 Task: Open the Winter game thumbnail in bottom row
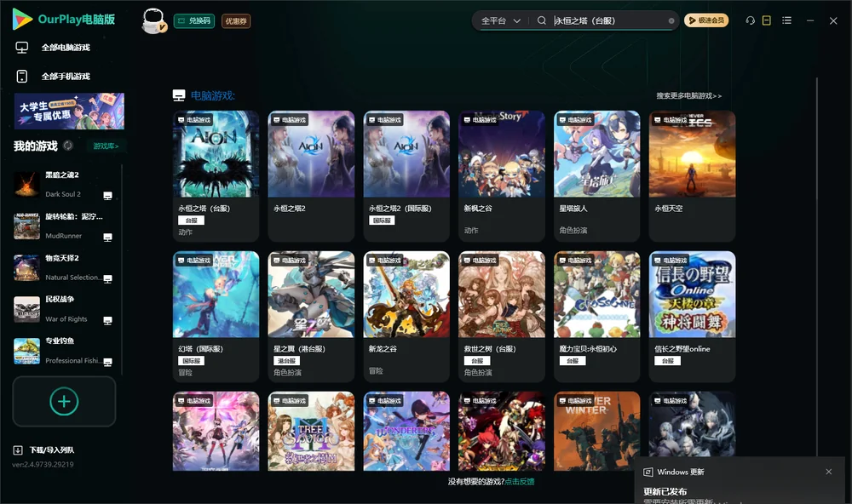point(596,432)
